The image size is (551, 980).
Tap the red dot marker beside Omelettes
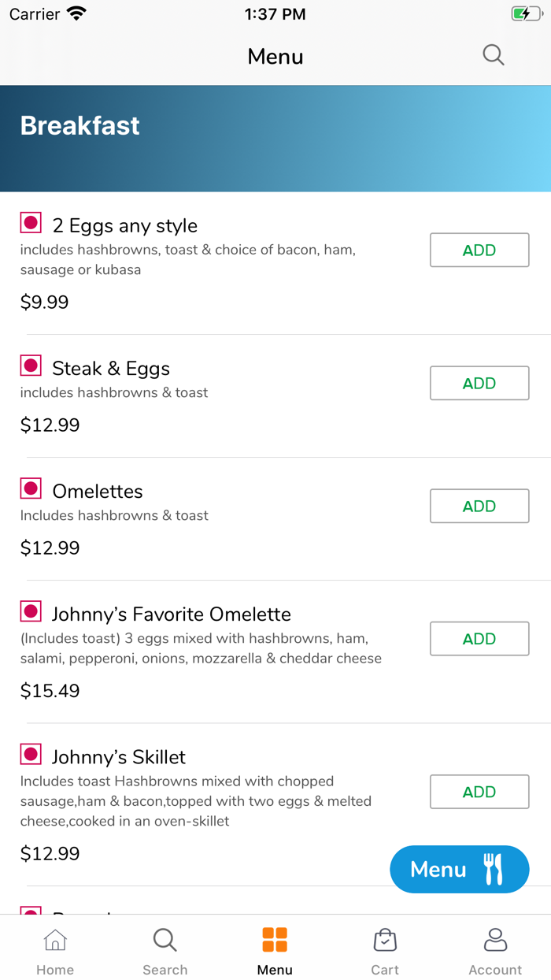point(31,488)
